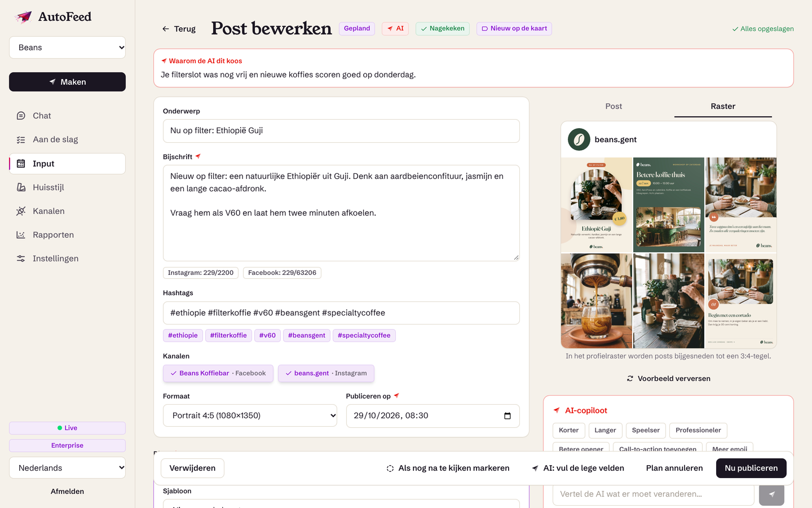Click the plane icon of AI: vul de lege velden
812x508 pixels.
[x=535, y=468]
